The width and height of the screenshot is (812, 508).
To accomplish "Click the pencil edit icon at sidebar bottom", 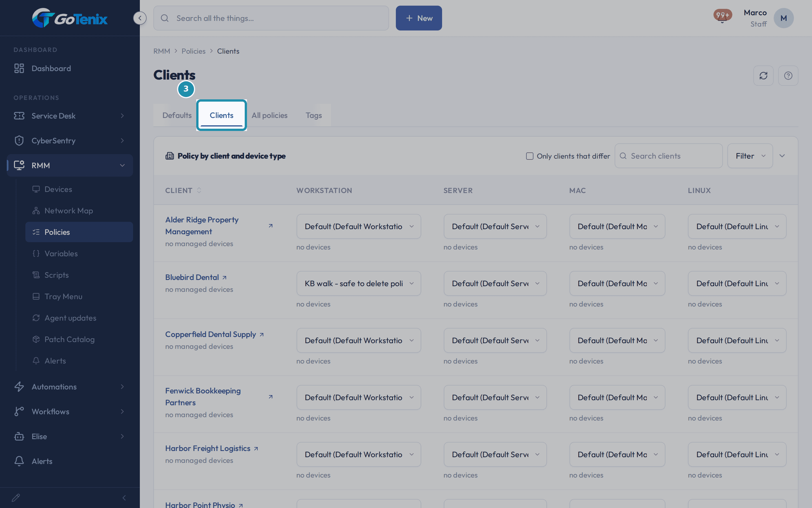I will point(16,498).
